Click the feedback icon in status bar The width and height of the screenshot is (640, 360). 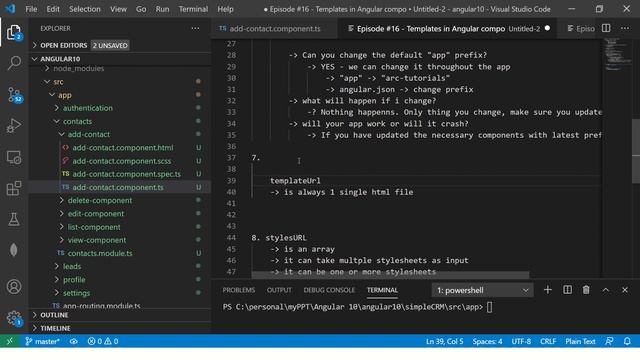(609, 341)
